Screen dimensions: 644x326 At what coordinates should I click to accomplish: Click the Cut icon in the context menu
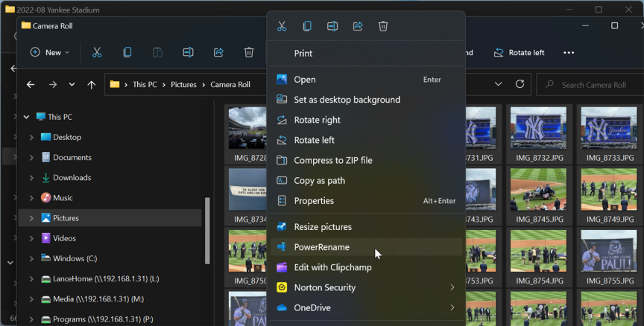[x=282, y=26]
